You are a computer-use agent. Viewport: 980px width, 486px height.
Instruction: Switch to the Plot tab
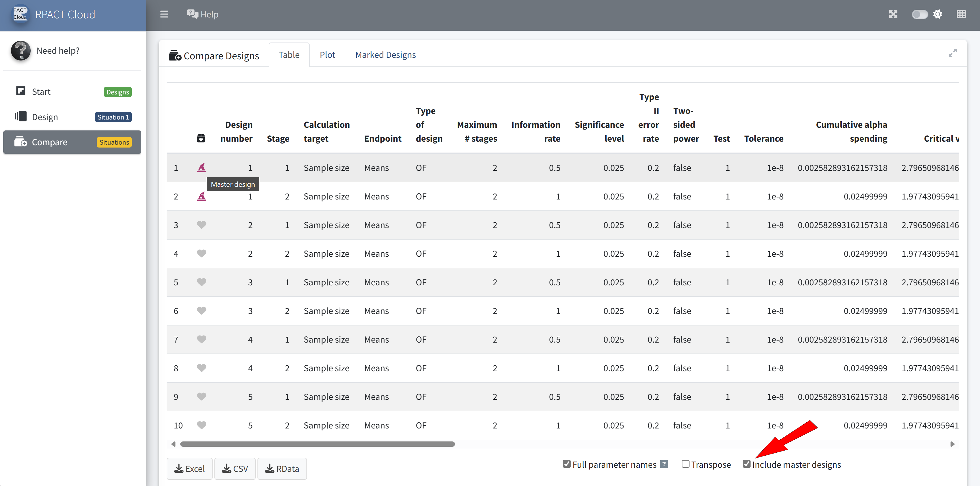(x=327, y=55)
